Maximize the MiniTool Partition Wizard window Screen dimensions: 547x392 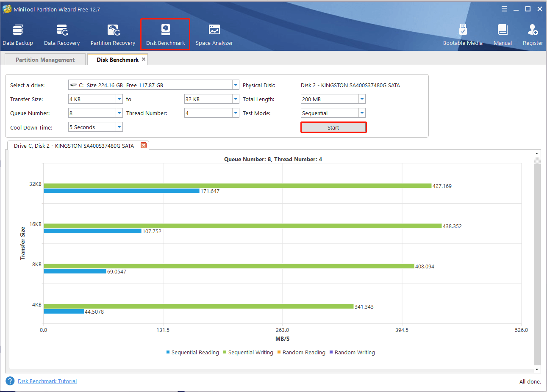tap(528, 9)
